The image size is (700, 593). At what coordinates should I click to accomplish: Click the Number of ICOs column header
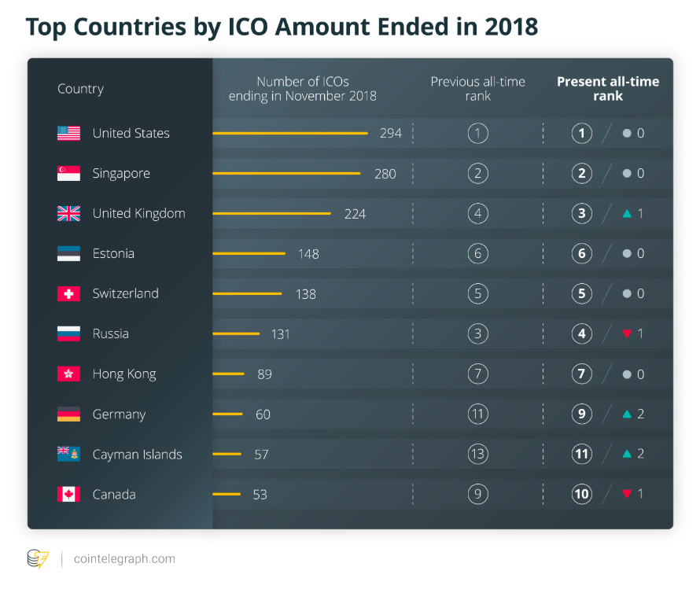click(303, 89)
